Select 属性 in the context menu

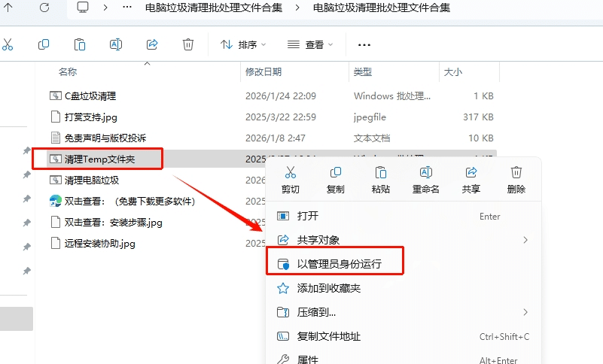(403, 359)
